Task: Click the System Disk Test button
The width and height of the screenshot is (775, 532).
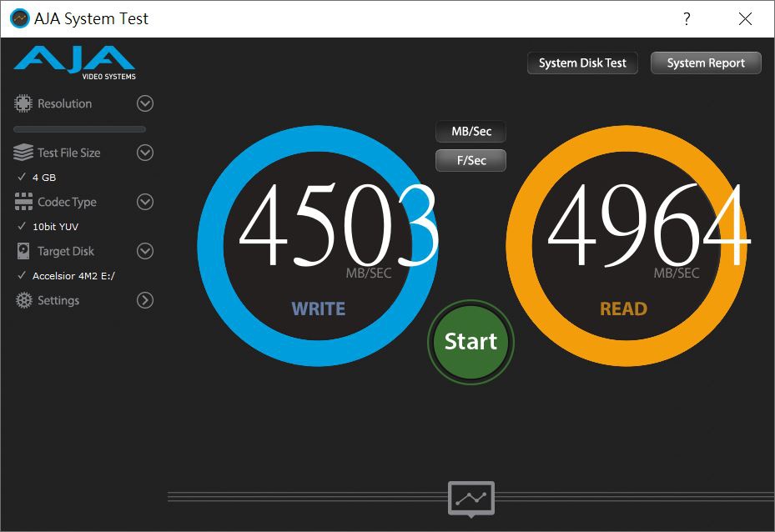Action: [582, 63]
